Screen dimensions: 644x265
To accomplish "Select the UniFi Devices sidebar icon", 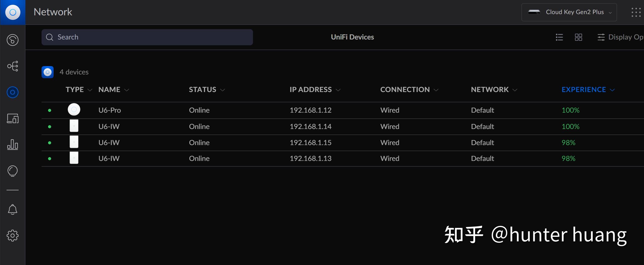I will [12, 92].
